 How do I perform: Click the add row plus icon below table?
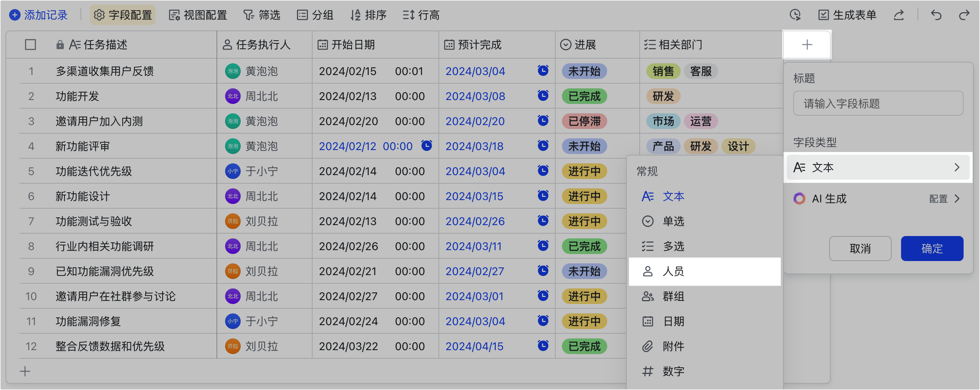point(25,371)
